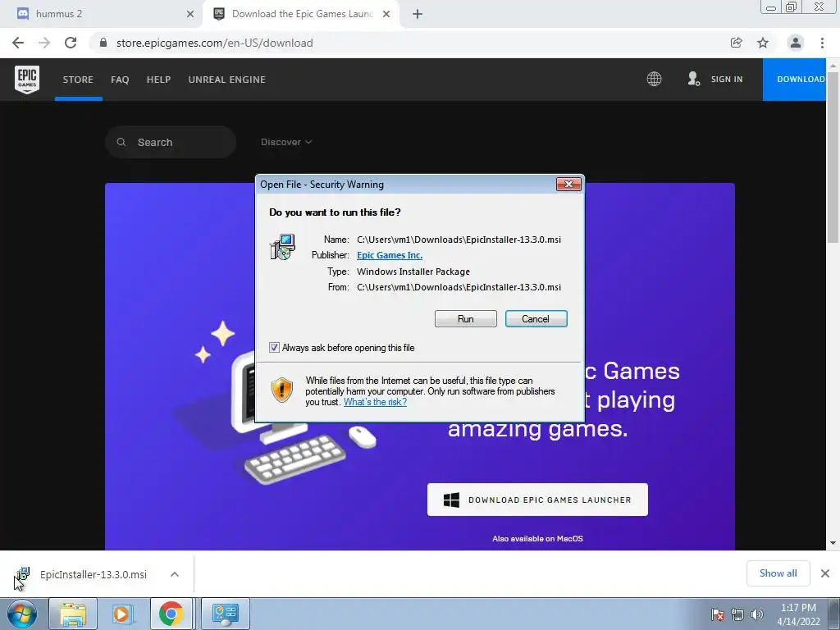Screen dimensions: 840x630
Task: Close the downloads bar
Action: (825, 573)
